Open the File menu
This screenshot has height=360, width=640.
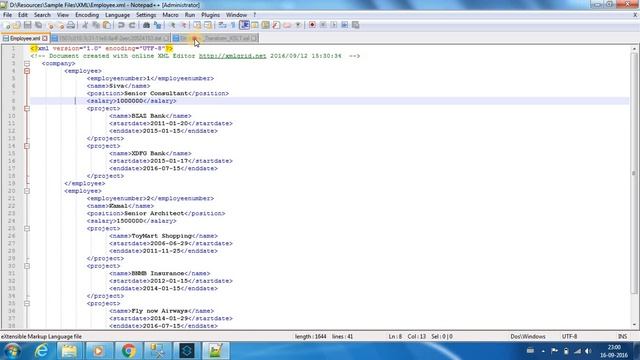[x=7, y=15]
